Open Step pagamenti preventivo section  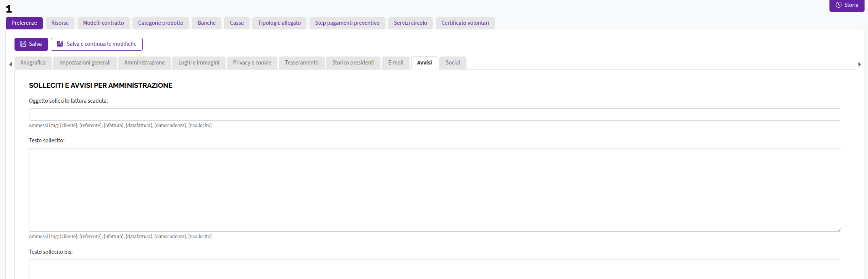(x=347, y=23)
